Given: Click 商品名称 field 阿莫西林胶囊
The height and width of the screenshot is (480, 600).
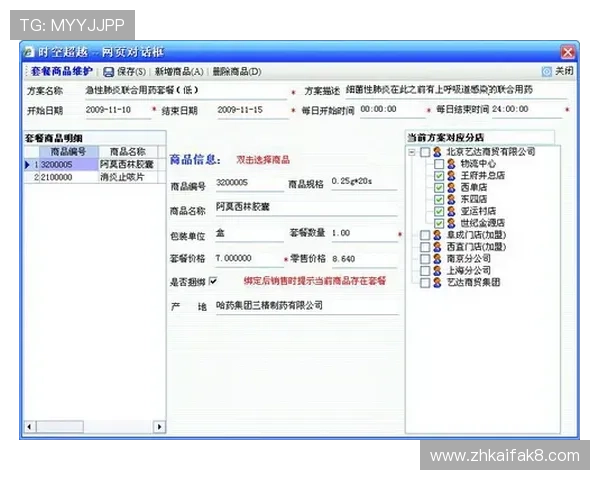Looking at the screenshot, I should (x=307, y=208).
